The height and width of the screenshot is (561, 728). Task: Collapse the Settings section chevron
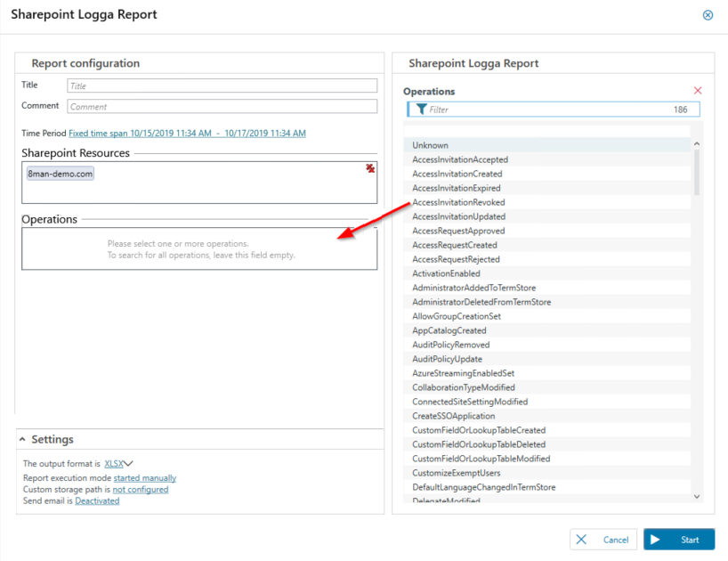pos(23,440)
